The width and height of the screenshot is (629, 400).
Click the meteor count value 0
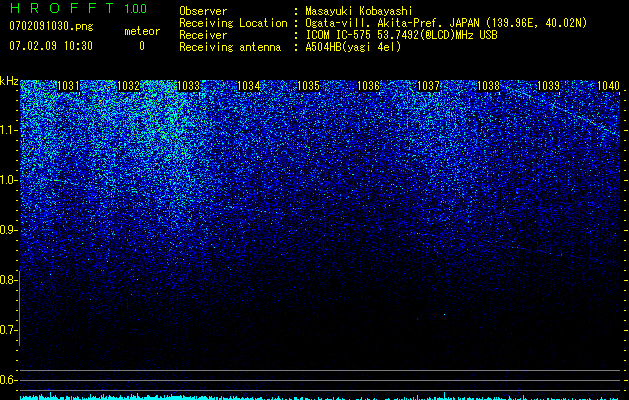tap(142, 46)
